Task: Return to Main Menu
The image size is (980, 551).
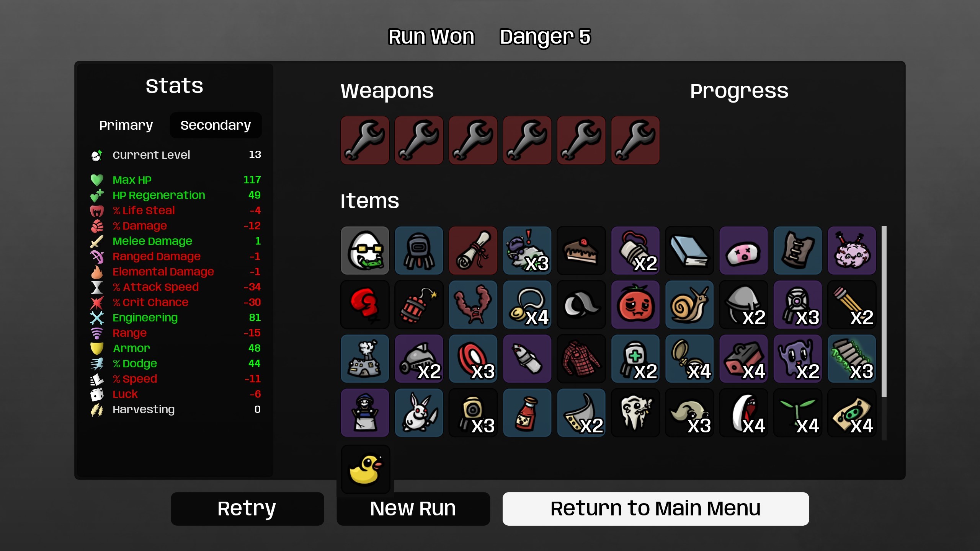Action: 656,509
